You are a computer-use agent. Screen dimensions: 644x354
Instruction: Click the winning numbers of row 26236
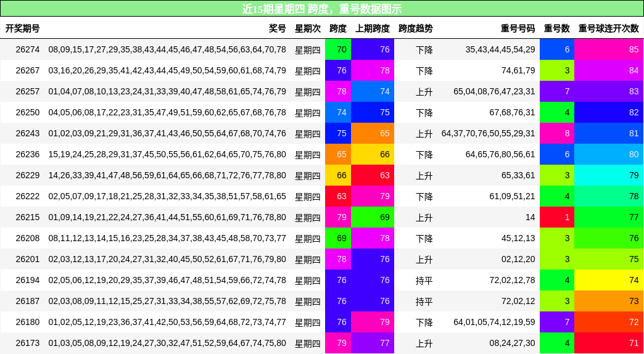pos(167,154)
